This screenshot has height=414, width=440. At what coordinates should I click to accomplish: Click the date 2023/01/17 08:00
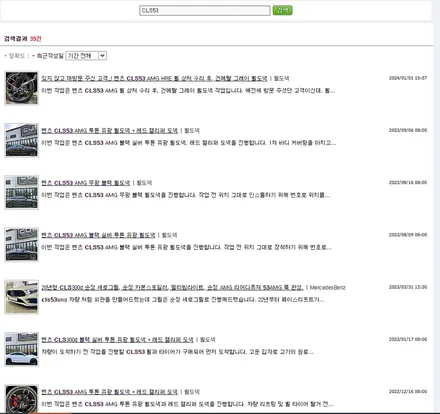(x=408, y=339)
